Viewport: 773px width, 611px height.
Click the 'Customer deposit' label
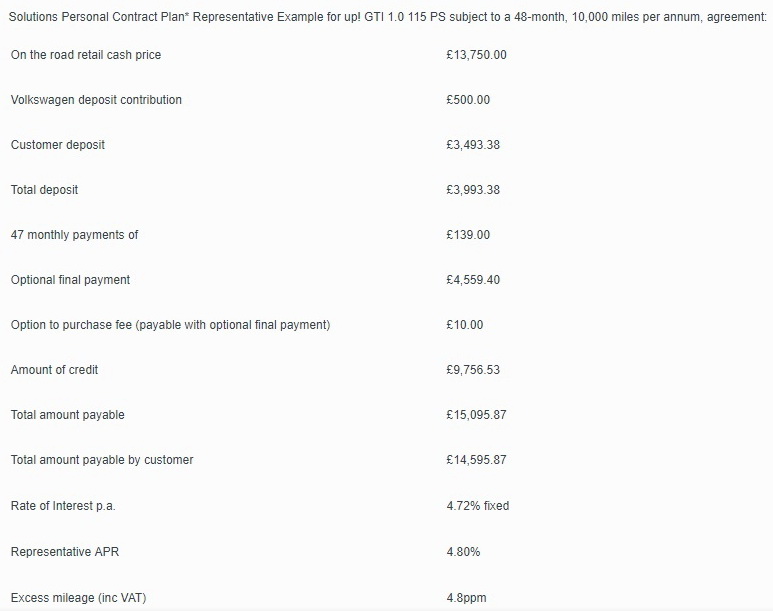58,145
